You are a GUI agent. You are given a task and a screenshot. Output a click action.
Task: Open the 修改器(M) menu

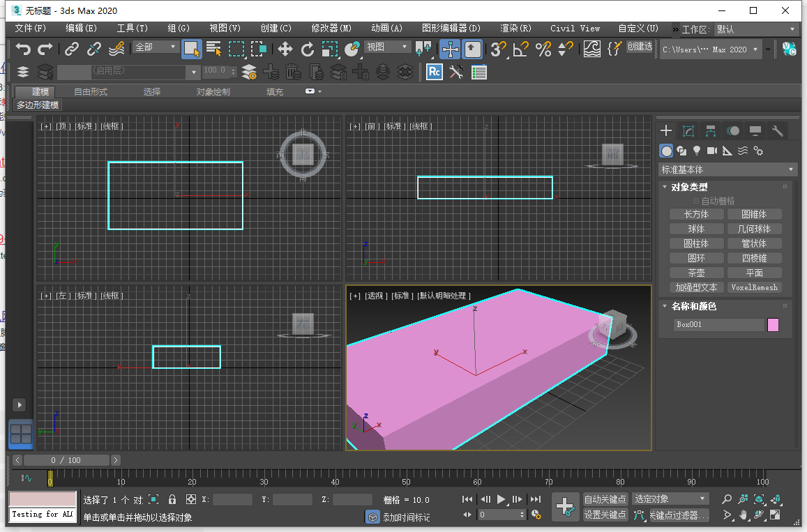[x=331, y=29]
